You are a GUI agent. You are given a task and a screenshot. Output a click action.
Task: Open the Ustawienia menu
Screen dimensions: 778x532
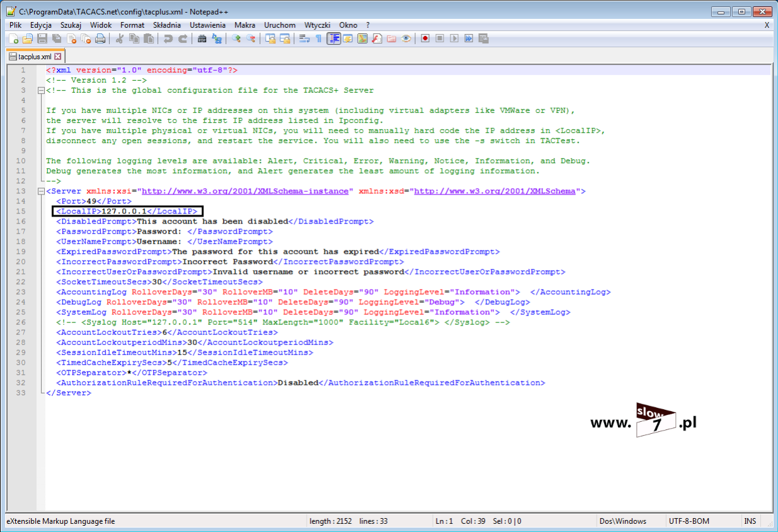pyautogui.click(x=207, y=25)
